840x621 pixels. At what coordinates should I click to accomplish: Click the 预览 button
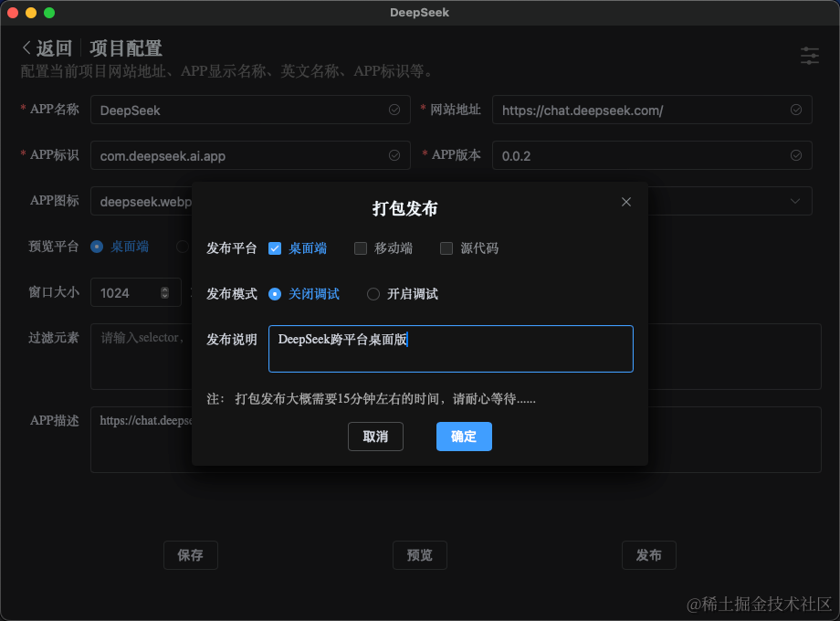click(x=420, y=555)
